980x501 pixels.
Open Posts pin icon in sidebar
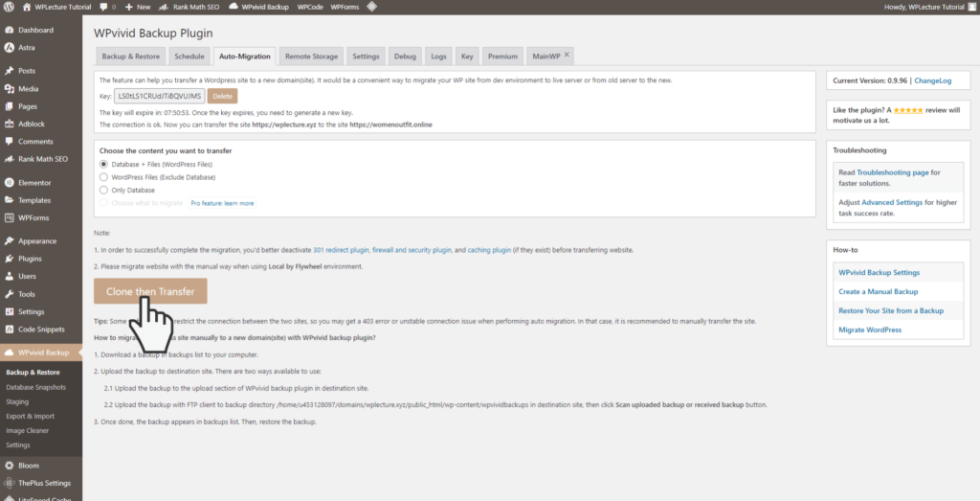(x=10, y=71)
